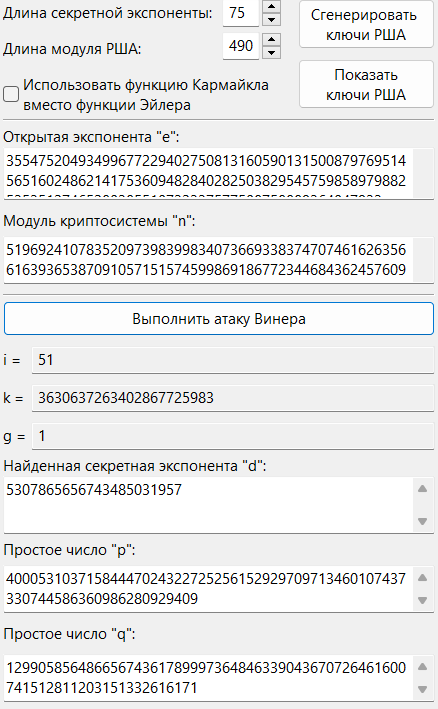Image resolution: width=438 pixels, height=709 pixels.
Task: Click the k value field
Action: tap(233, 398)
